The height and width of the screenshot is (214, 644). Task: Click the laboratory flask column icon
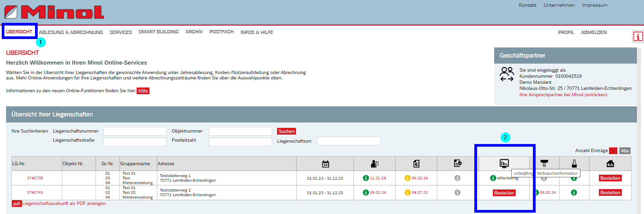coord(574,164)
